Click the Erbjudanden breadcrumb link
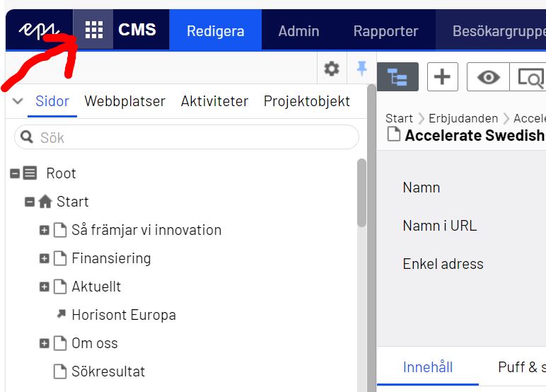 click(x=463, y=118)
